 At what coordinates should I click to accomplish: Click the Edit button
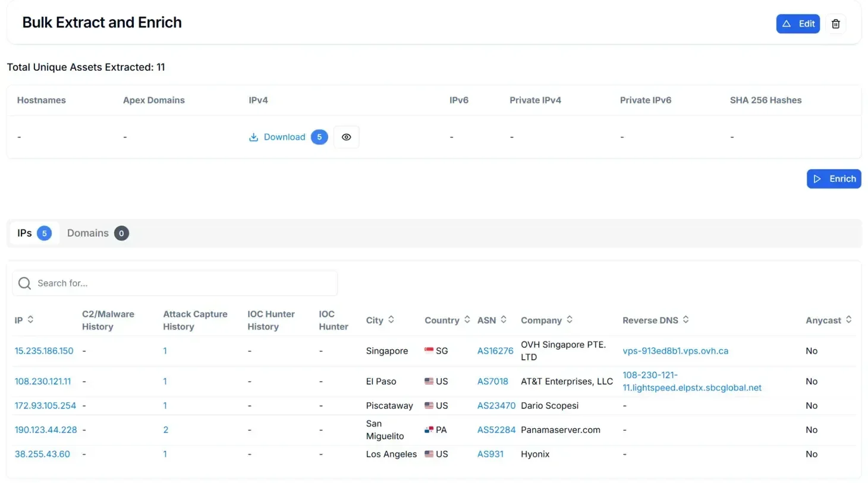798,24
